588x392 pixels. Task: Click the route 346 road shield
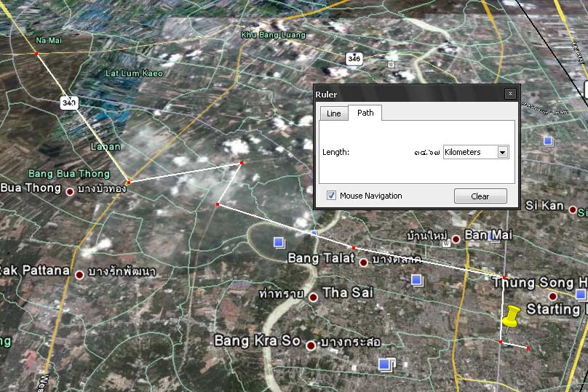354,58
